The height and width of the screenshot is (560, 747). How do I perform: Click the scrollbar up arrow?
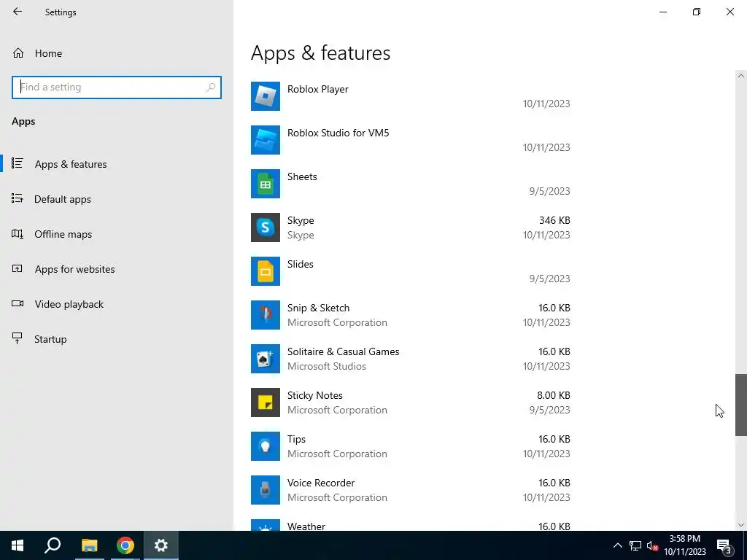tap(741, 76)
